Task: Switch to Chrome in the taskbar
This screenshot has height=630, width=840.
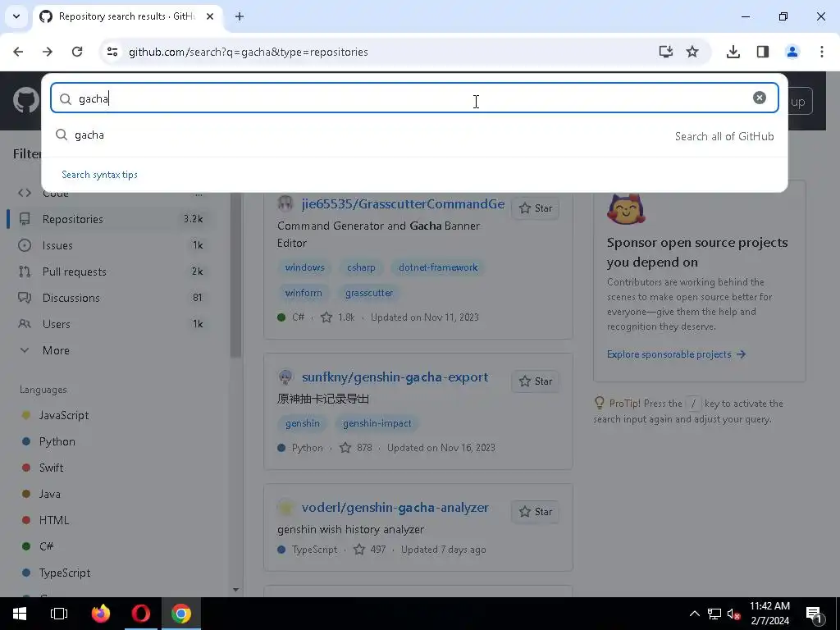Action: (181, 614)
